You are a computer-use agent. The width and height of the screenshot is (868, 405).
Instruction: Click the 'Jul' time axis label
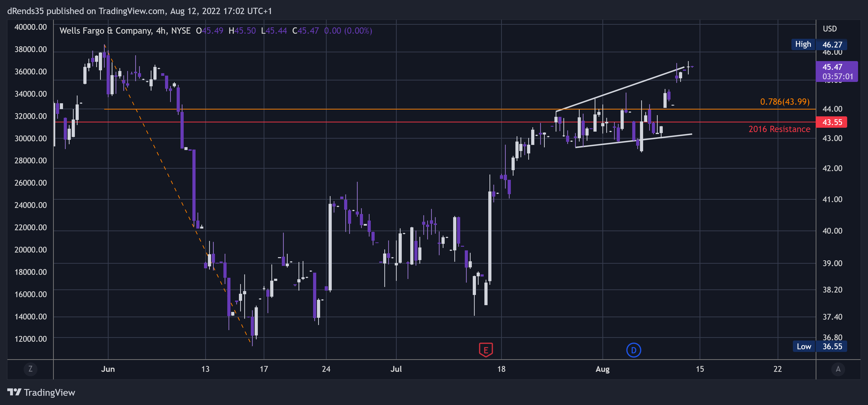(x=396, y=369)
